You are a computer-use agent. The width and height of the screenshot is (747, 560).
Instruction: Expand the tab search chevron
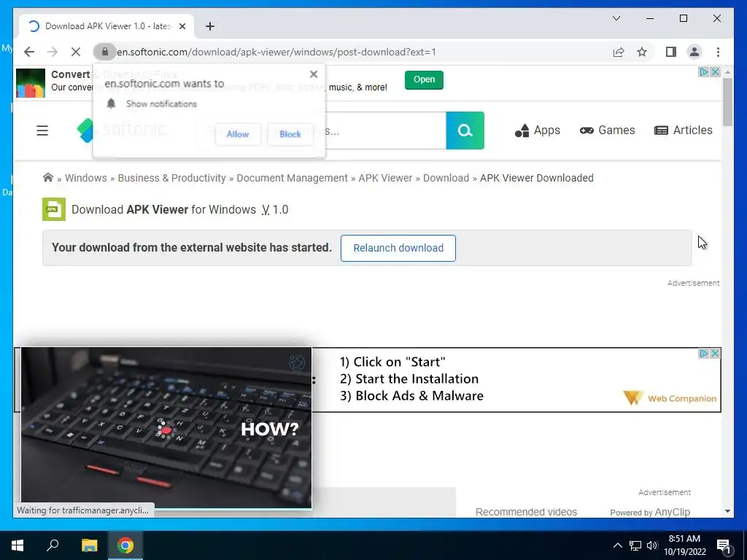click(x=616, y=18)
